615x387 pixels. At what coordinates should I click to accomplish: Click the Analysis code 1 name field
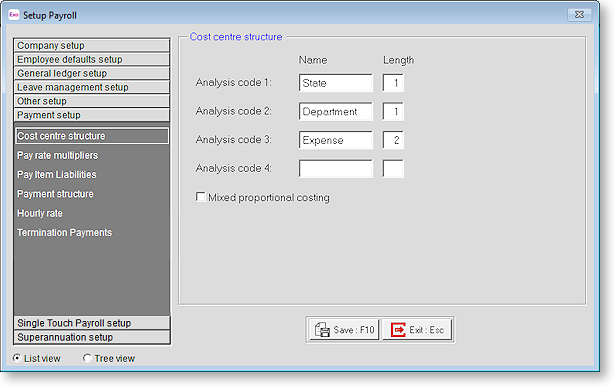336,83
